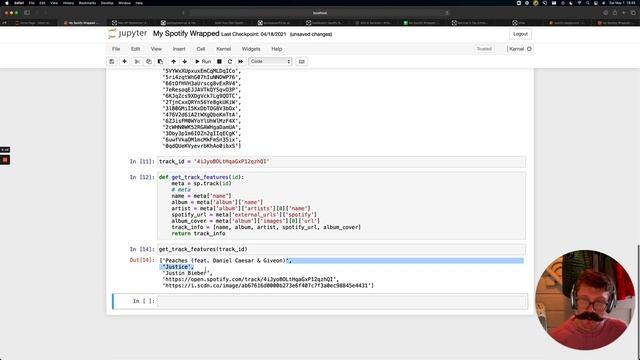Click the Safari share icon
This screenshot has height=360, width=640.
click(615, 13)
